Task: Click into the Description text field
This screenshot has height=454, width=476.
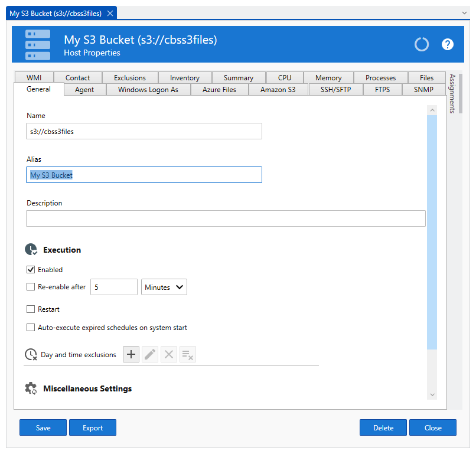Action: [226, 218]
